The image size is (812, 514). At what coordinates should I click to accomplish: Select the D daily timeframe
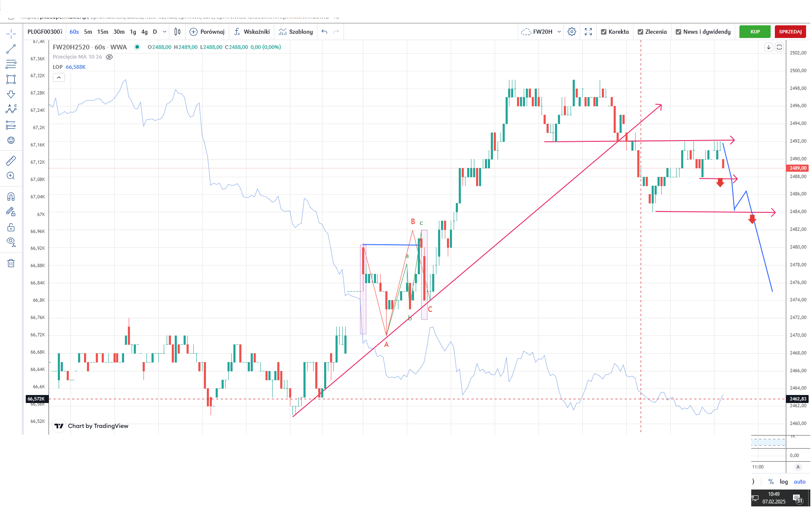155,32
